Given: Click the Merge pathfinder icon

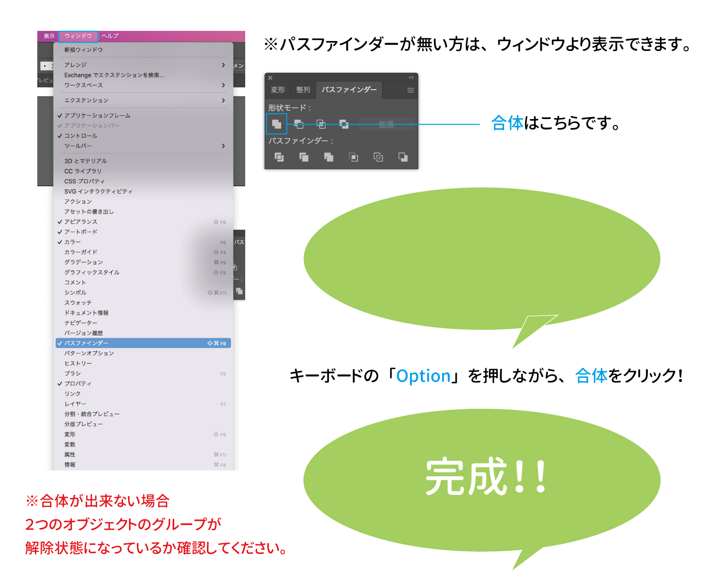Looking at the screenshot, I should (329, 157).
